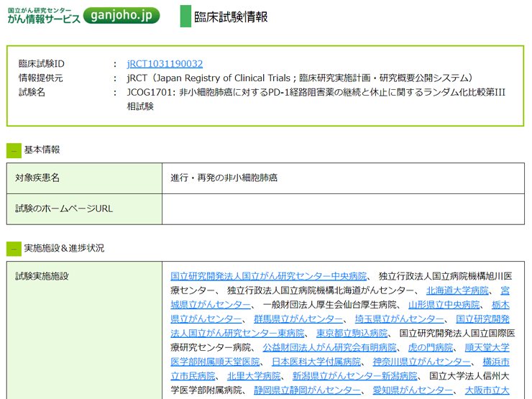The width and height of the screenshot is (532, 399).
Task: Open the 埼玉県立がんセンター link
Action: pos(399,319)
